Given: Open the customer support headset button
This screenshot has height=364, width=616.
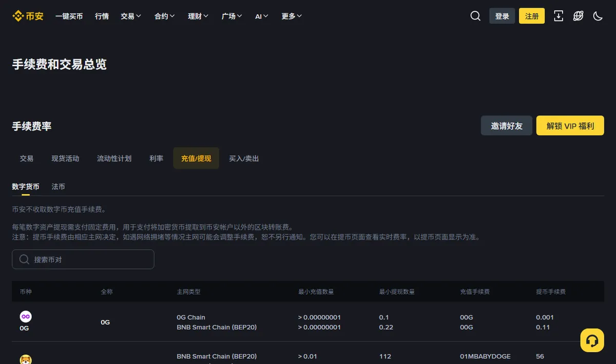Looking at the screenshot, I should 592,340.
